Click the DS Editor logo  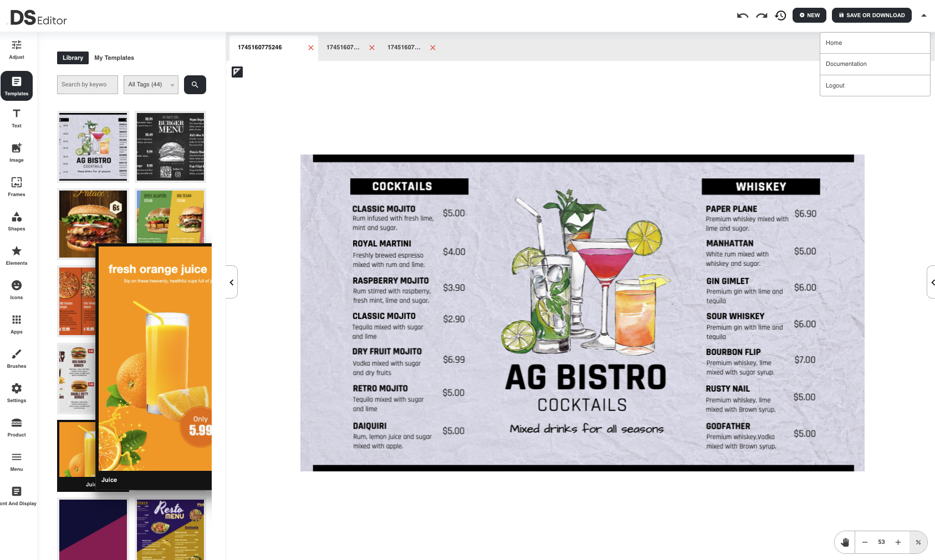coord(38,18)
